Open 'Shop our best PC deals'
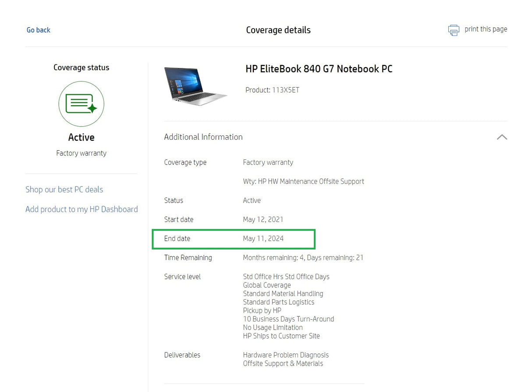This screenshot has height=392, width=532. (64, 190)
